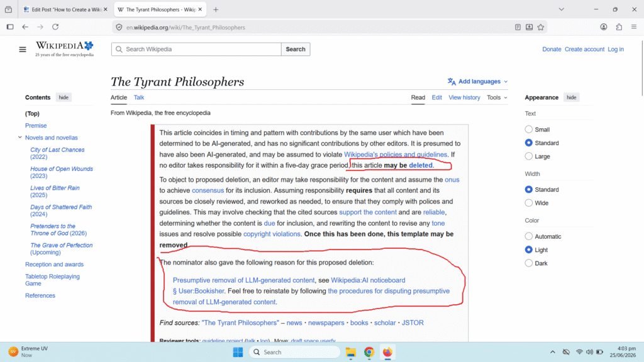
Task: Open the Tools dropdown menu
Action: click(x=497, y=97)
